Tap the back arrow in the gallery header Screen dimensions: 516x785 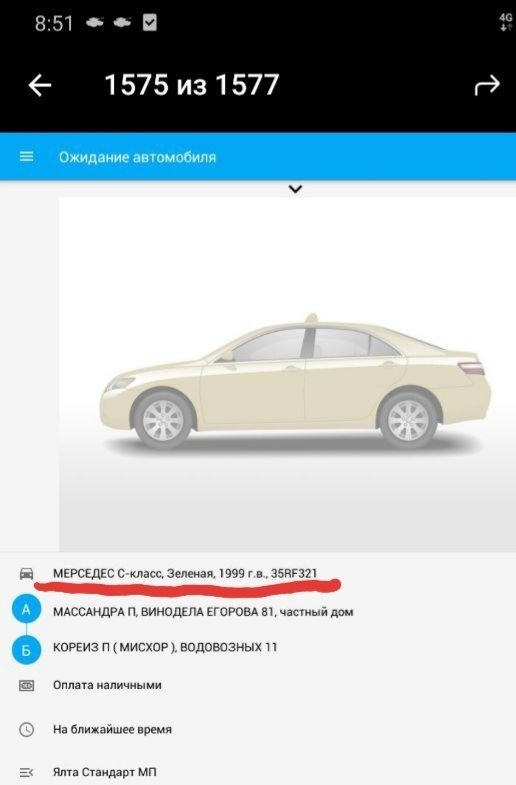tap(40, 85)
